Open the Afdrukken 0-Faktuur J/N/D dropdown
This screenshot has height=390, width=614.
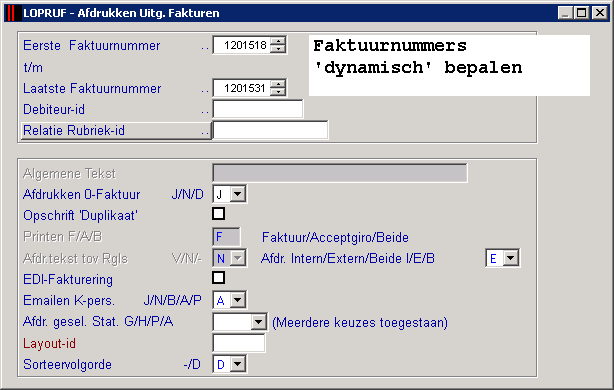tap(238, 194)
